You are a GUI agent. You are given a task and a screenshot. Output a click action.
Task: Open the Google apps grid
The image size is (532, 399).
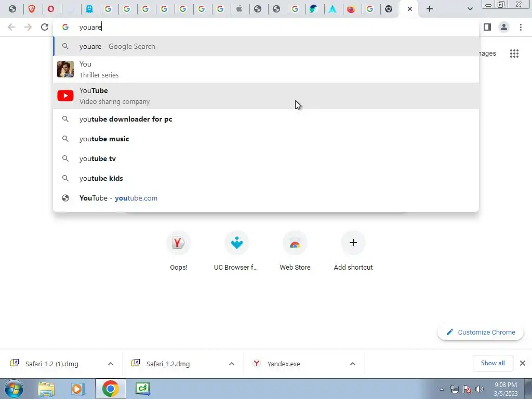tap(514, 54)
